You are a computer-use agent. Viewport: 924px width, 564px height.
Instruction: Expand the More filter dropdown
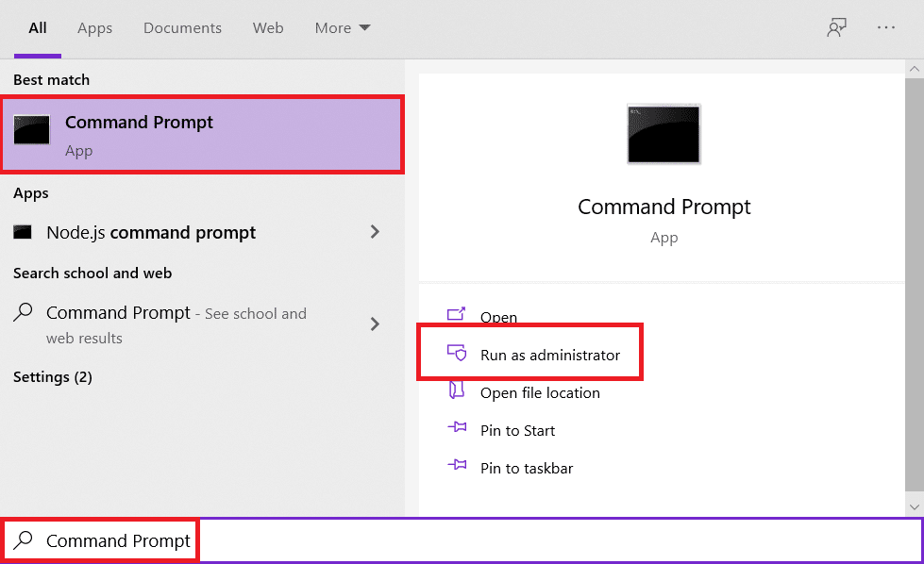343,28
